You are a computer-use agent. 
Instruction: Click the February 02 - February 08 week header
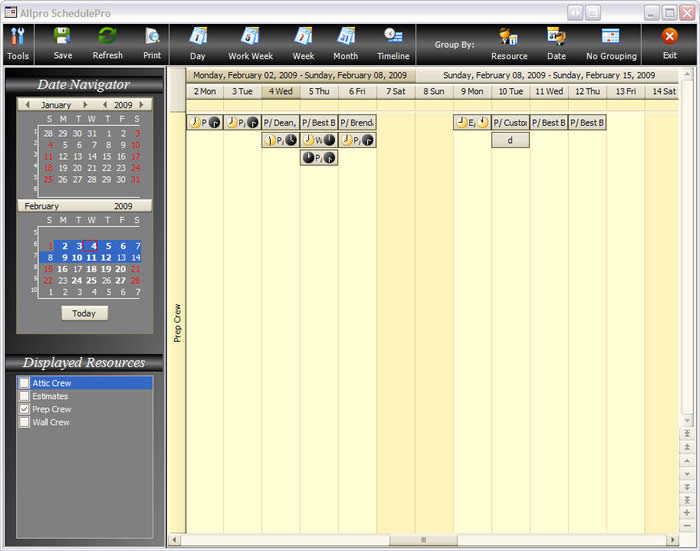click(300, 75)
